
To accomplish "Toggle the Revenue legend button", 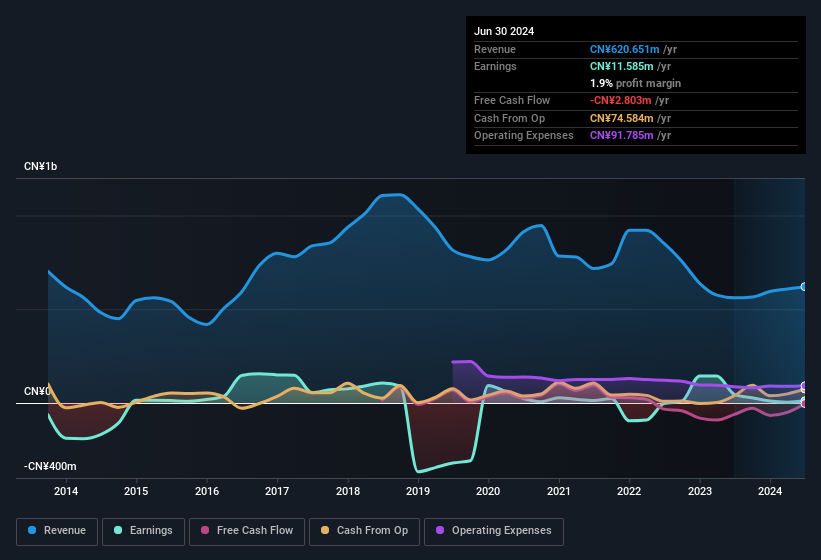I will 57,531.
